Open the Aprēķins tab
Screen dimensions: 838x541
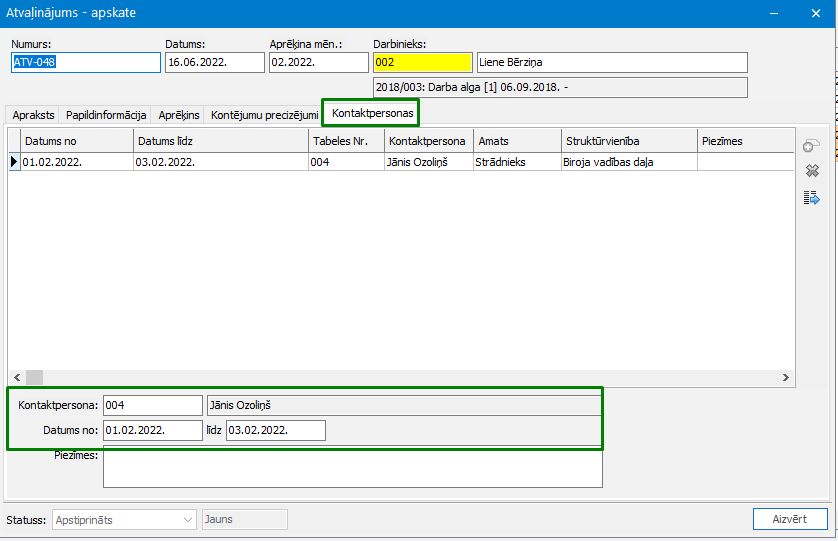tap(179, 115)
